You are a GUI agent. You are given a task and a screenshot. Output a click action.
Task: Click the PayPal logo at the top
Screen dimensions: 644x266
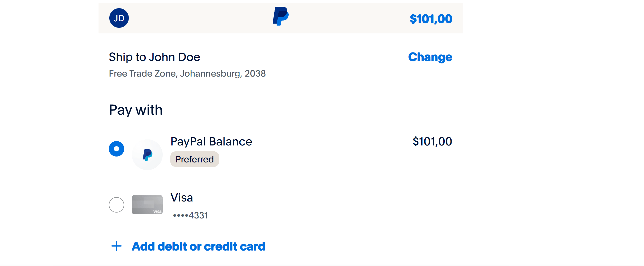[280, 17]
